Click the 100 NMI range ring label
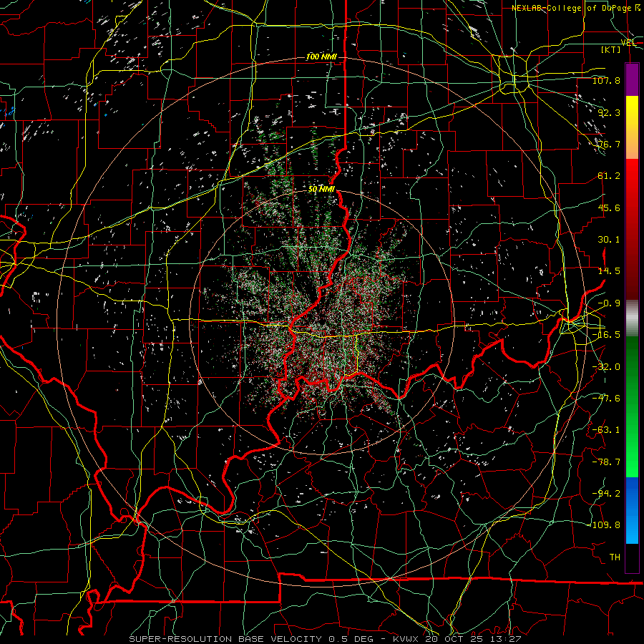Image resolution: width=644 pixels, height=644 pixels. pyautogui.click(x=321, y=57)
